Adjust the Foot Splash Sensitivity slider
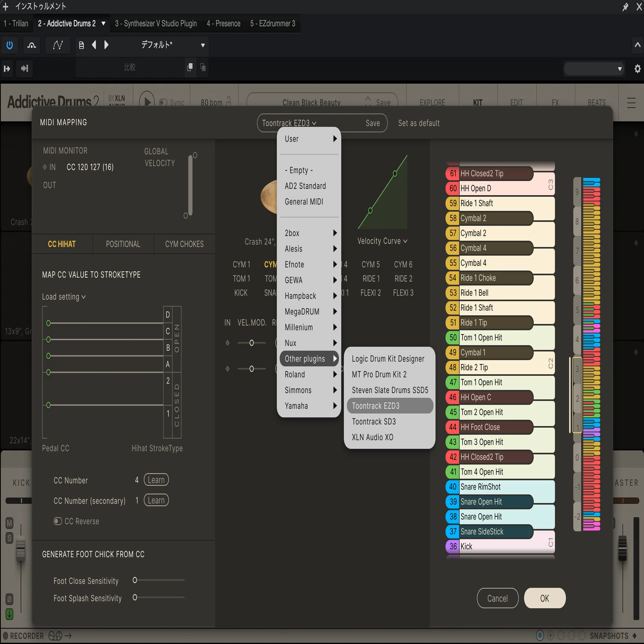The height and width of the screenshot is (644, 644). 159,597
